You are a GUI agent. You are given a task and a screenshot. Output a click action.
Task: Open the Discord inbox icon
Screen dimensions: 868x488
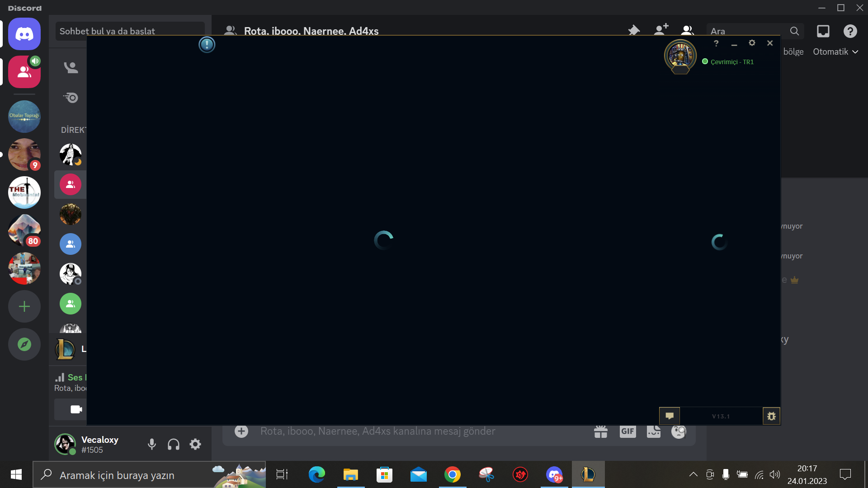tap(823, 31)
